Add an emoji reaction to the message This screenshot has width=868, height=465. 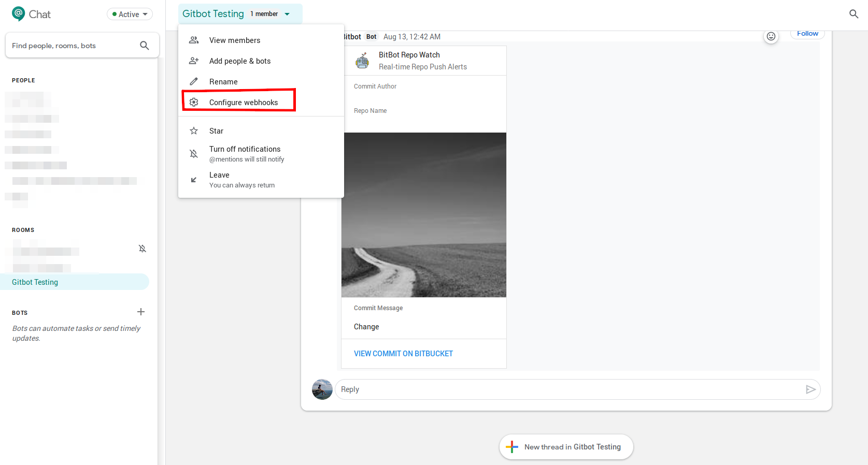771,36
